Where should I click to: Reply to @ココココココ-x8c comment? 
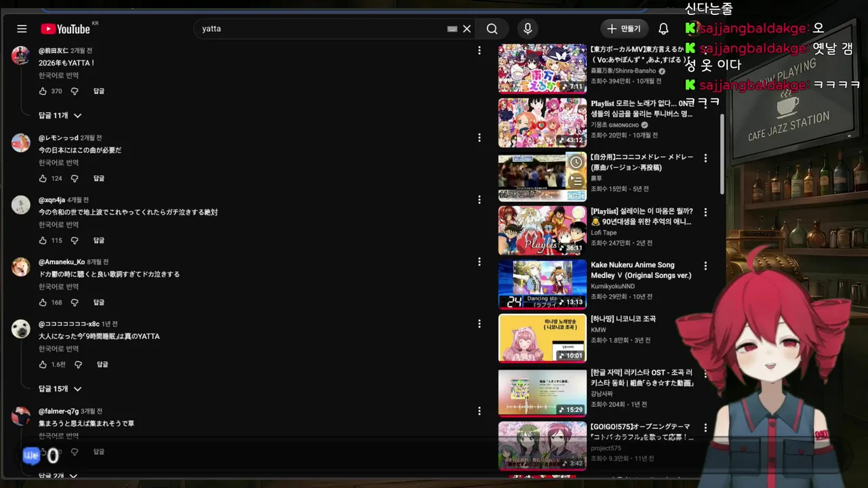[x=102, y=364]
